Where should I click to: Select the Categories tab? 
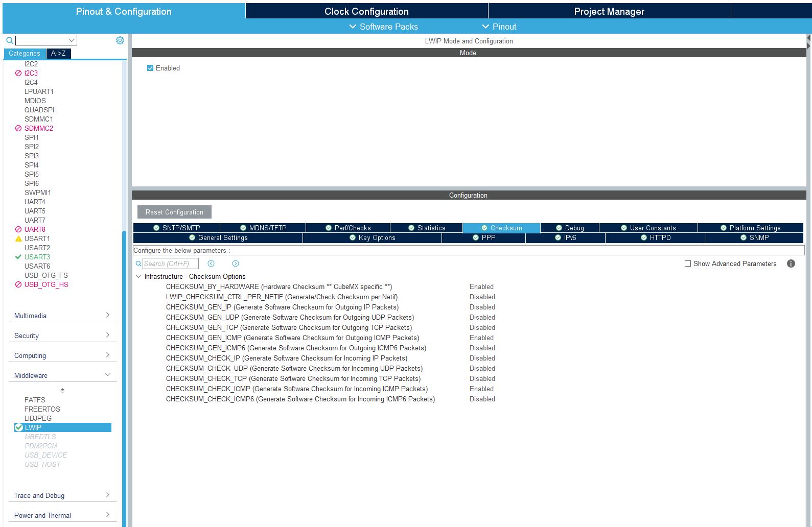tap(25, 53)
